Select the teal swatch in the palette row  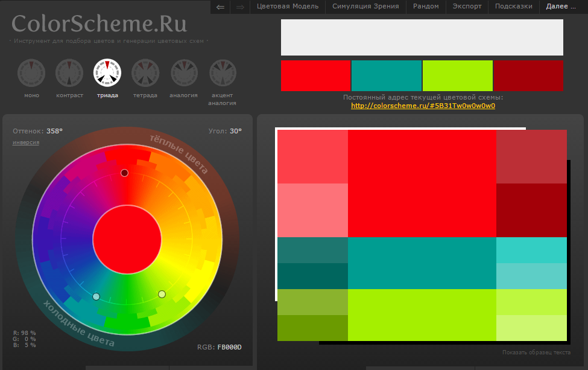[387, 75]
